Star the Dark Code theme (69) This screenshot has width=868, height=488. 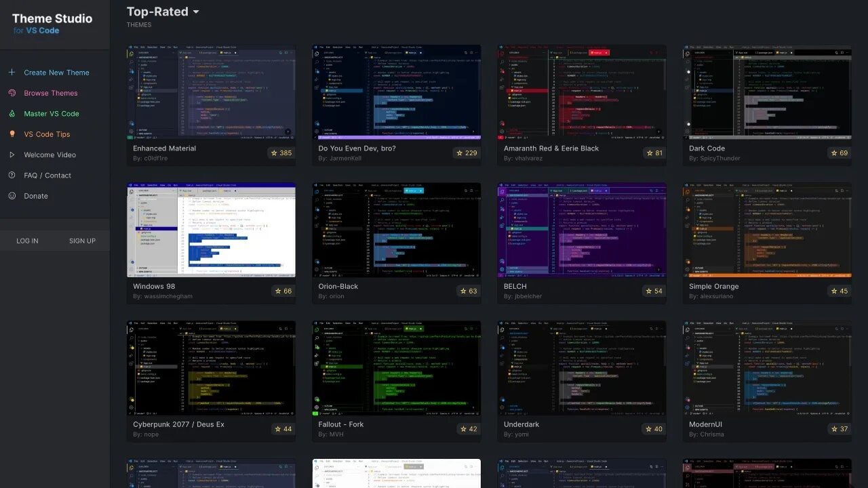click(839, 153)
